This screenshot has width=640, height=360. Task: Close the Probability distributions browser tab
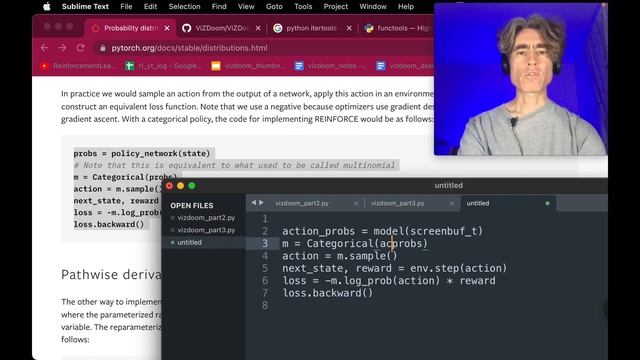pyautogui.click(x=167, y=28)
